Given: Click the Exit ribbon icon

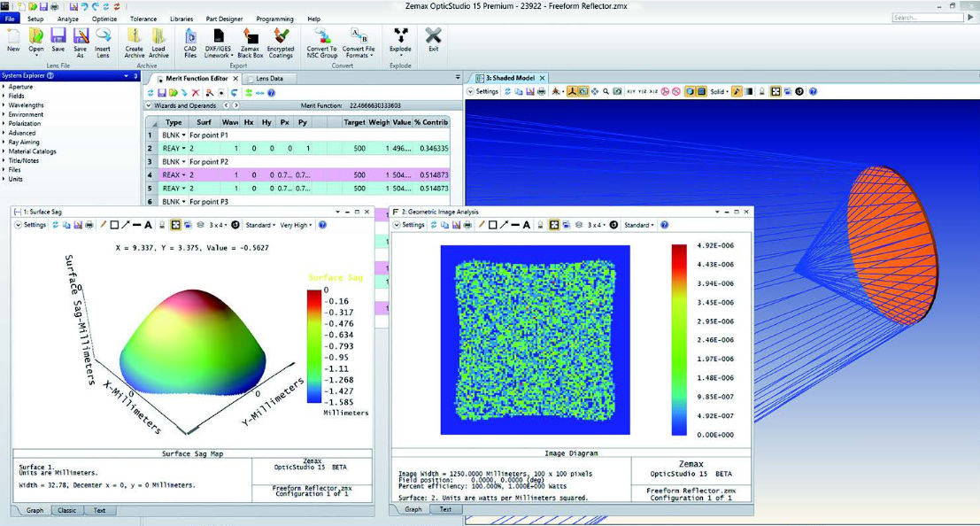Looking at the screenshot, I should click(433, 39).
